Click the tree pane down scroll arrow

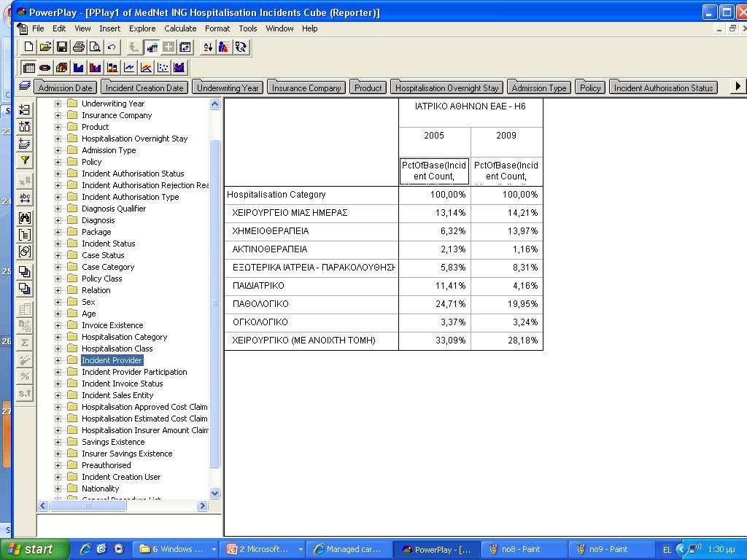coord(215,494)
